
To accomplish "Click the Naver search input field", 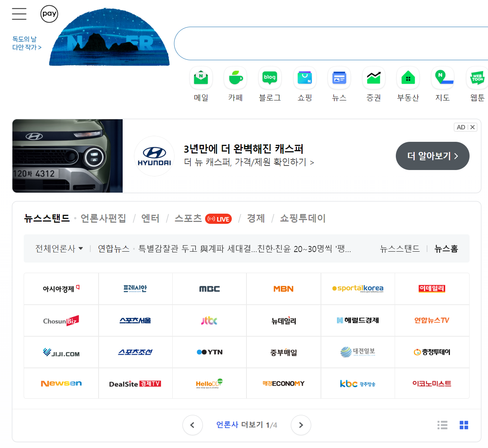I will (331, 43).
